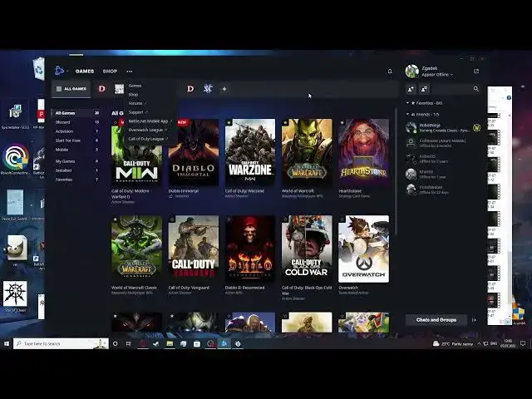Select the red Diablo favorite icon

coord(101,89)
